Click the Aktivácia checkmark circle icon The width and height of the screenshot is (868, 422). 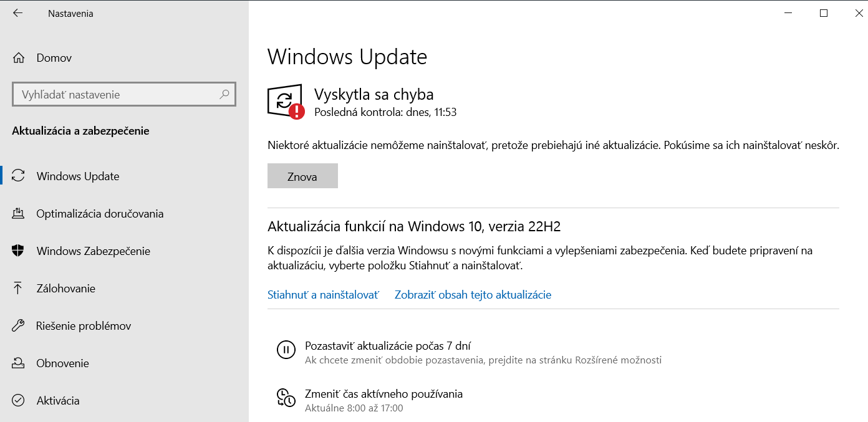19,401
